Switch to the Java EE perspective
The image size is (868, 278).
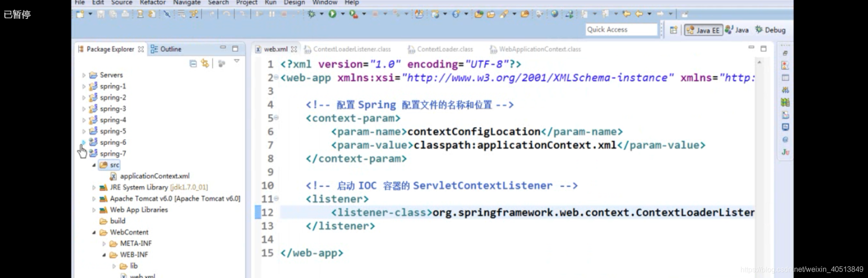[x=703, y=30]
